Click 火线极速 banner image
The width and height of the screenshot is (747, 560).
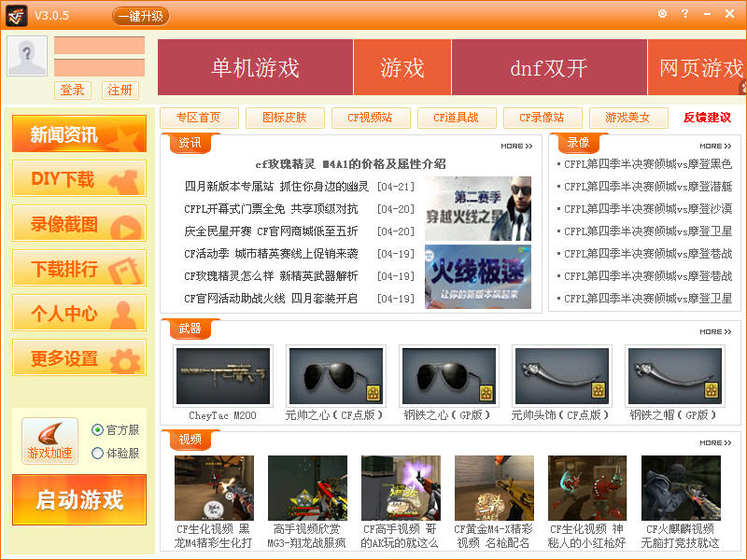coord(478,276)
